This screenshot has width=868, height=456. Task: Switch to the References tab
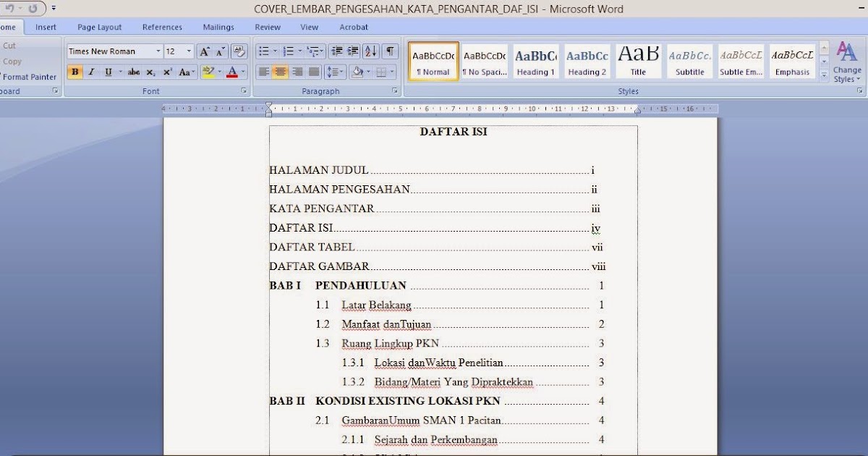[x=162, y=27]
